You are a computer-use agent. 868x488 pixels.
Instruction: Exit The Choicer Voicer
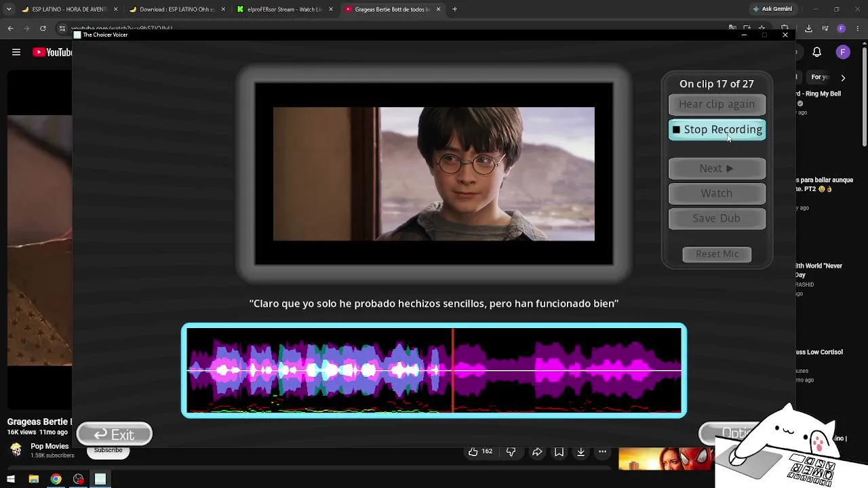tap(114, 434)
